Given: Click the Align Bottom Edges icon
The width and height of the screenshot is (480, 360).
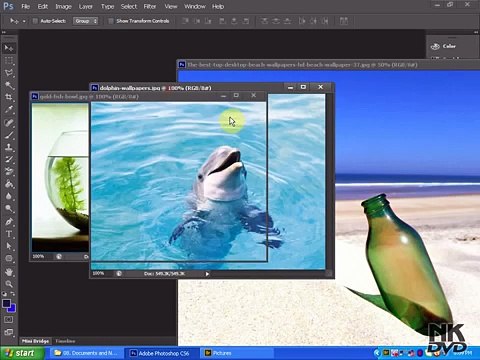Looking at the screenshot, I should tap(208, 21).
